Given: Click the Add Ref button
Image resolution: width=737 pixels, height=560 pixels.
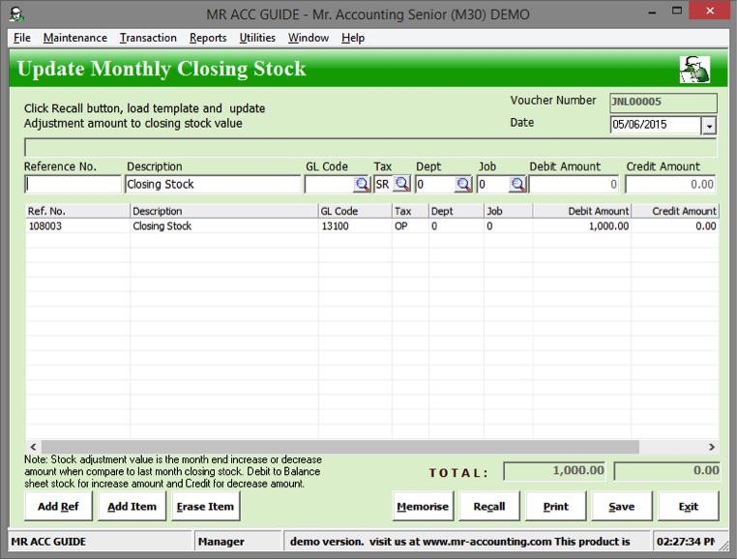Looking at the screenshot, I should pyautogui.click(x=58, y=507).
